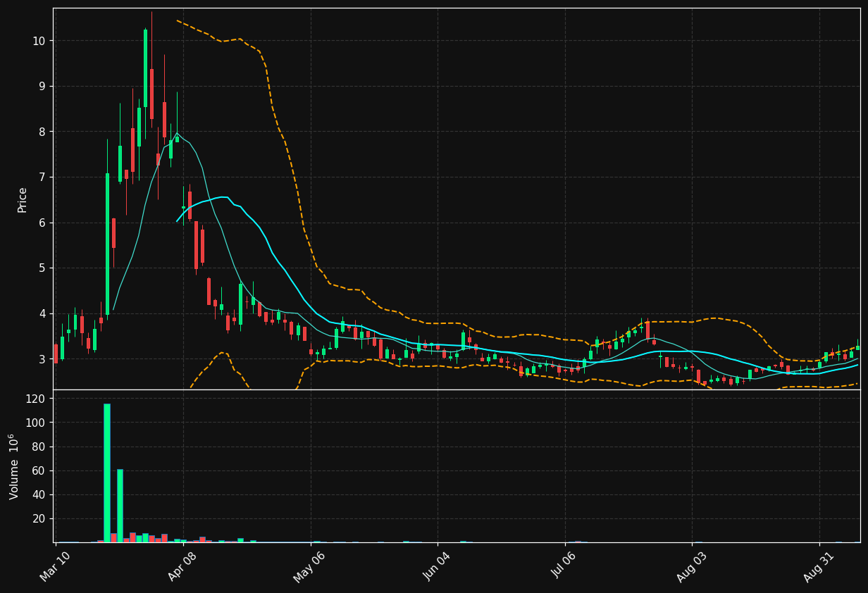Click price axis value 9
The image size is (868, 593).
click(42, 87)
